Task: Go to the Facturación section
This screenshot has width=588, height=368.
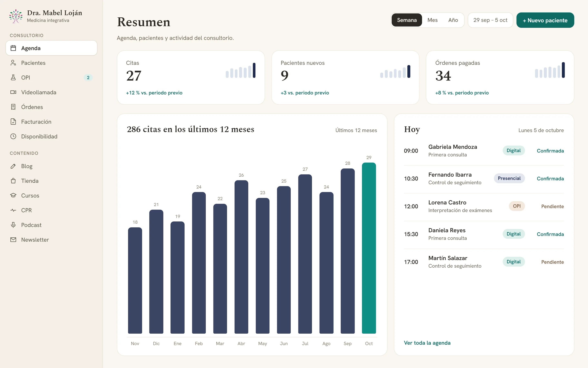Action: click(51, 122)
